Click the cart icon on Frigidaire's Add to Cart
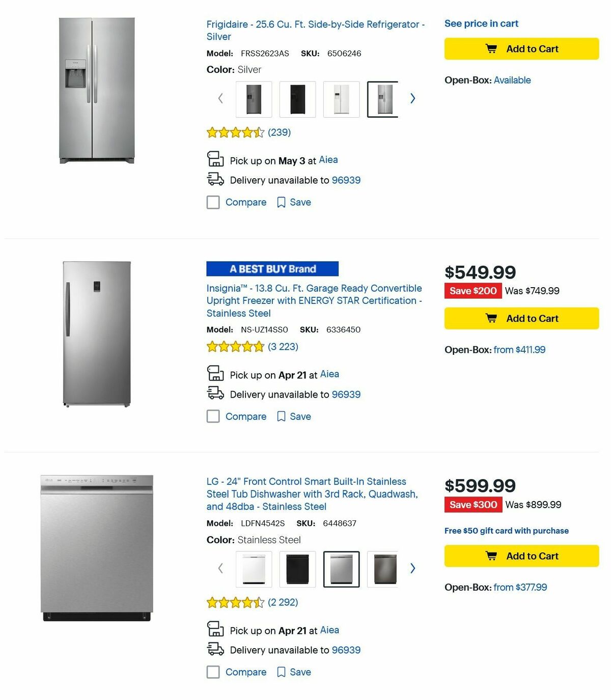 pos(491,48)
